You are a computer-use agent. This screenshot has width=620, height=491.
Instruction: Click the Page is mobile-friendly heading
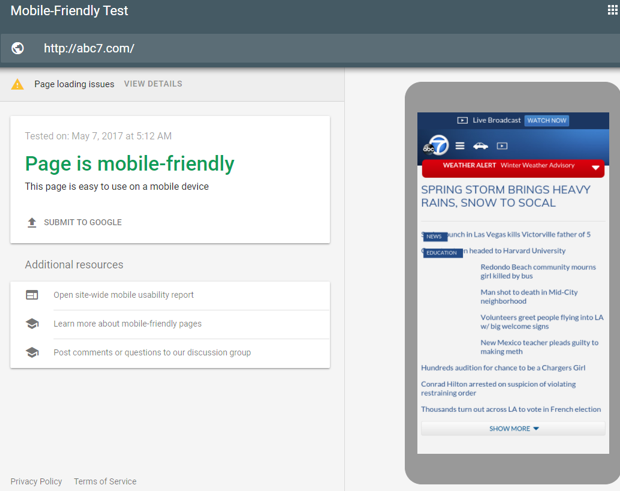(130, 163)
